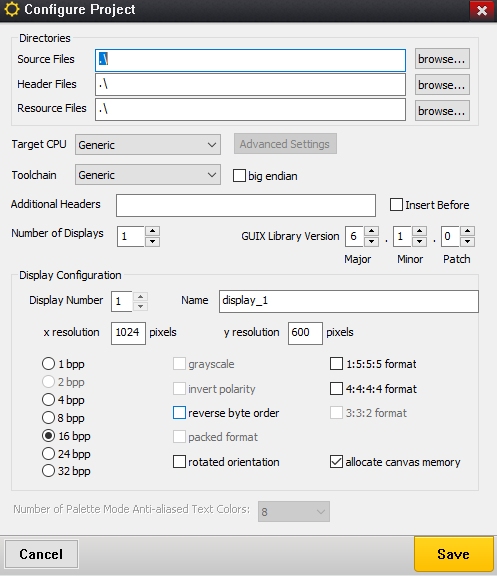Decrement GUIX Minor version down arrow

point(419,241)
